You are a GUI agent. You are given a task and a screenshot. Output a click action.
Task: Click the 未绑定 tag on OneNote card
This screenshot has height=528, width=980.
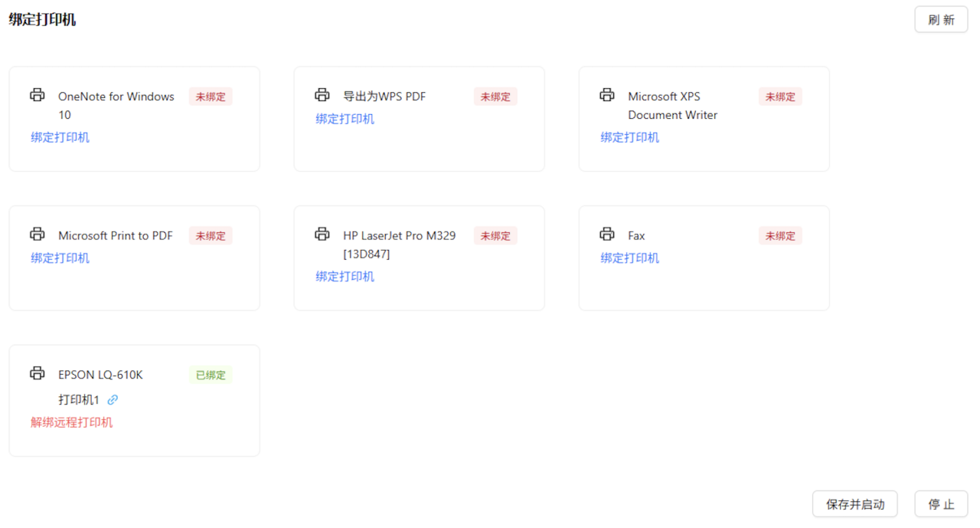tap(211, 97)
